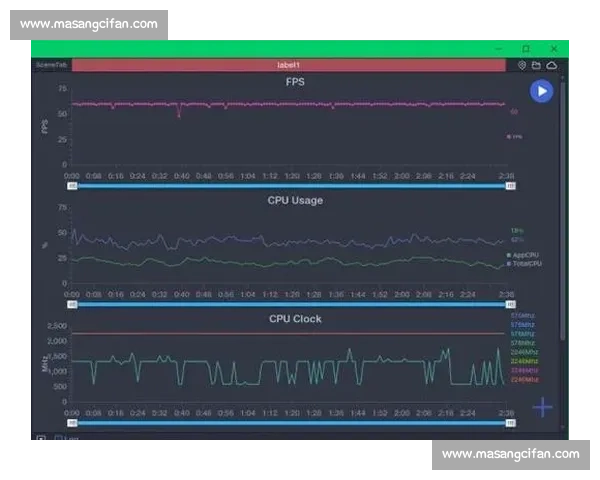Click the FPS chart title
Screen dimensions: 600x480
click(294, 81)
